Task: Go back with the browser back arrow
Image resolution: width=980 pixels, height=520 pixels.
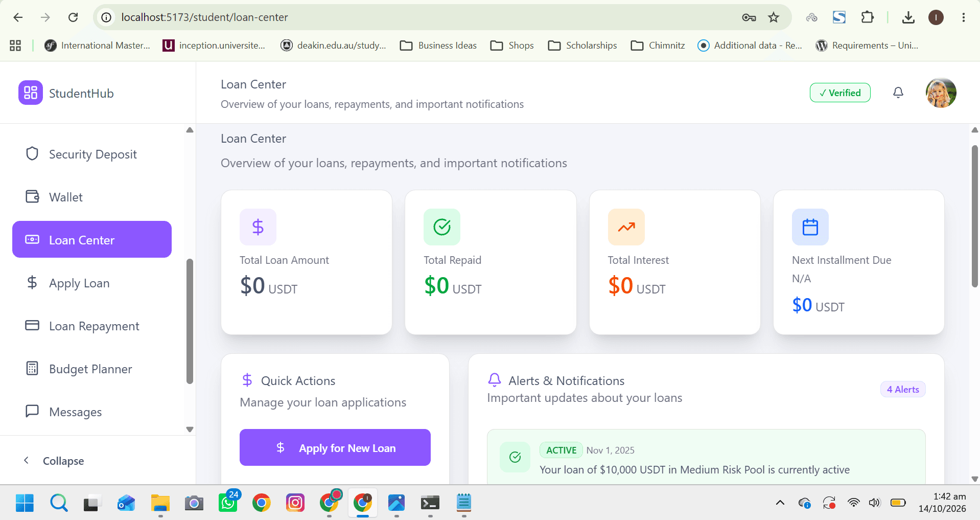Action: [18, 17]
